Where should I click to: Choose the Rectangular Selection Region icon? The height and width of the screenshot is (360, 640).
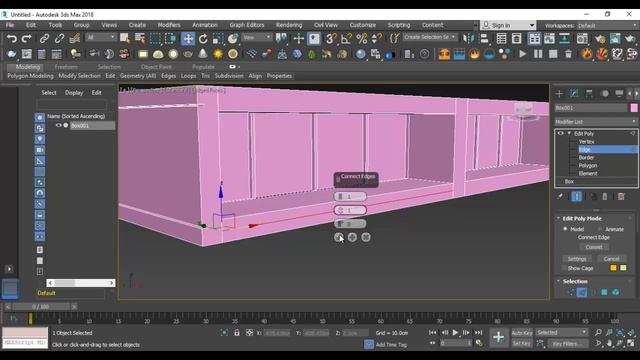coord(155,39)
